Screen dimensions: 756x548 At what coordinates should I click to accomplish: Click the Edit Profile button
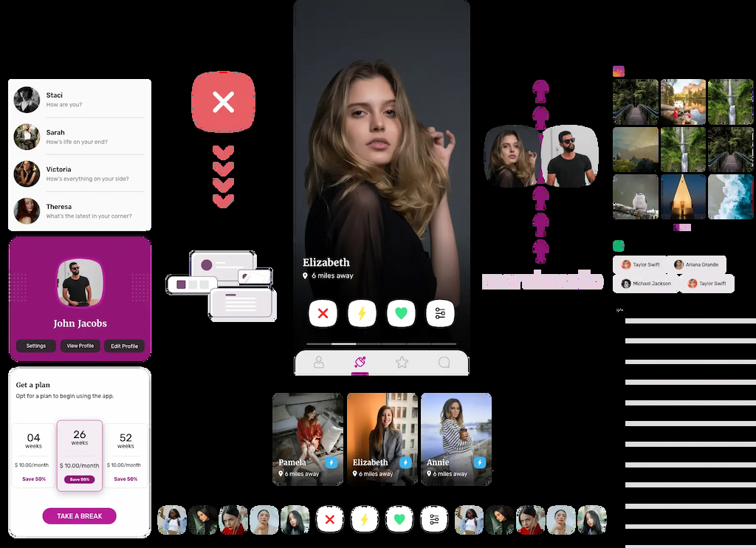click(x=124, y=346)
